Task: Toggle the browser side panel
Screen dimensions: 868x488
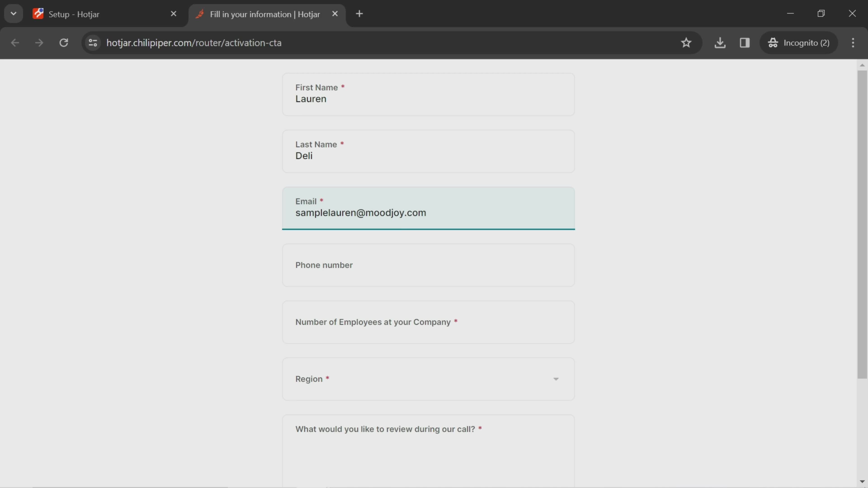Action: [744, 43]
